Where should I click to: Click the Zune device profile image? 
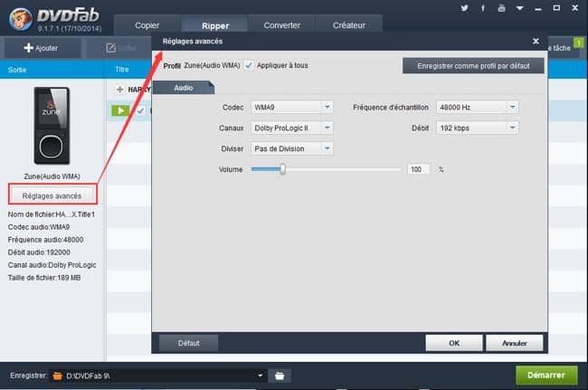52,126
